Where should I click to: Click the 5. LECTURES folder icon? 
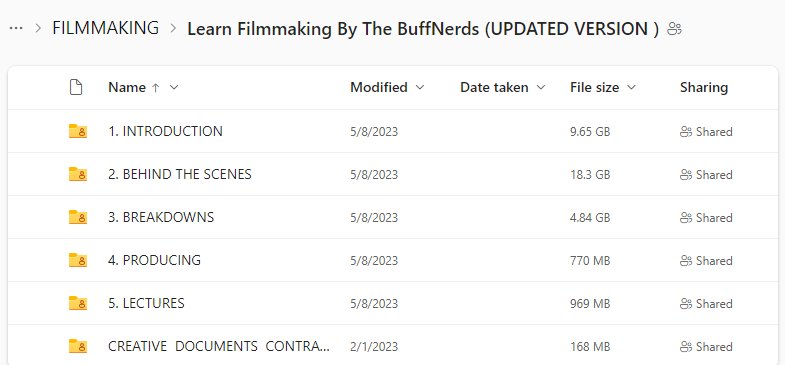point(78,303)
